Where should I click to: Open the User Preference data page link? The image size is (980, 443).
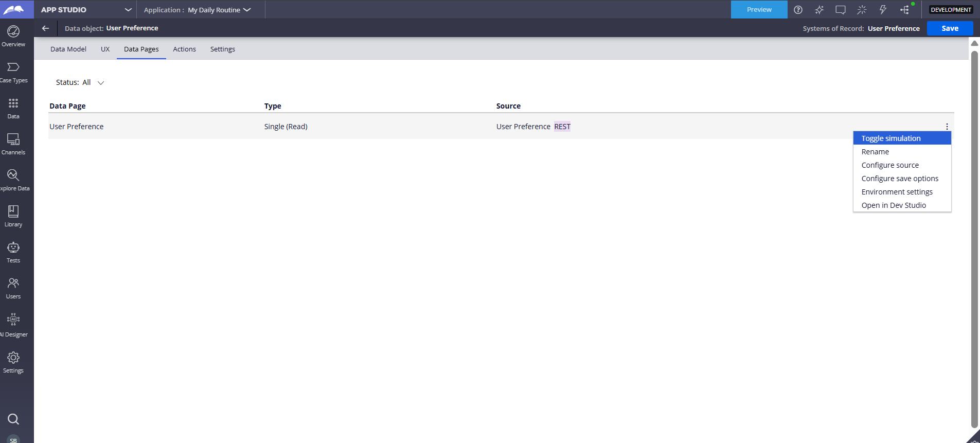point(77,127)
